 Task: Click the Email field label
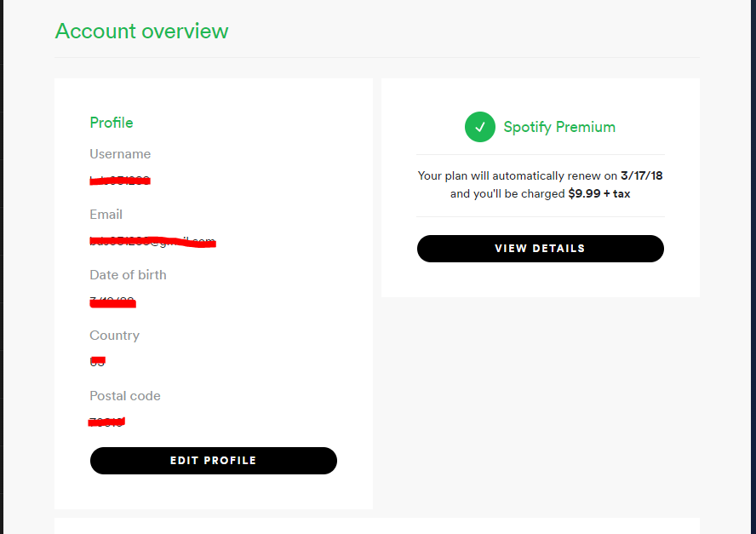click(x=106, y=215)
